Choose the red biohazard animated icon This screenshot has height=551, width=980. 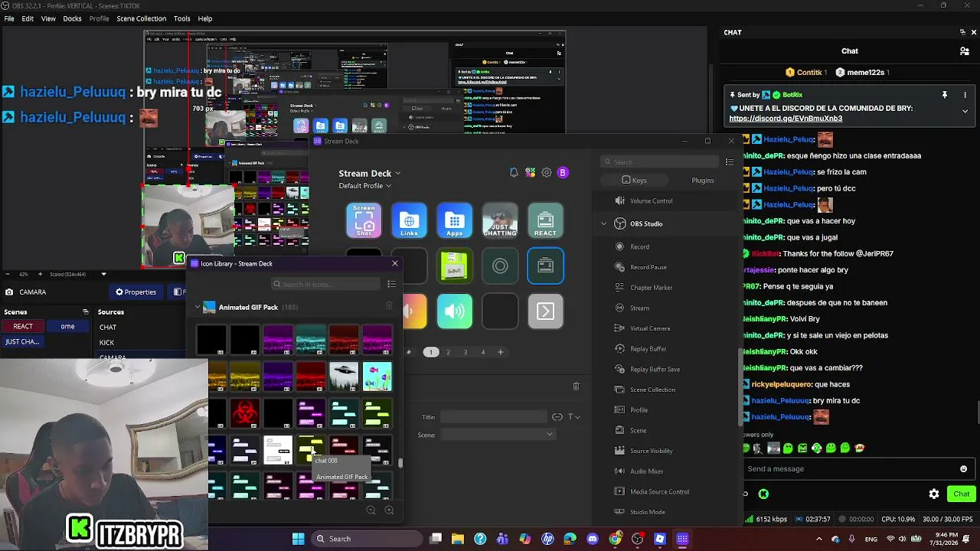click(x=245, y=413)
